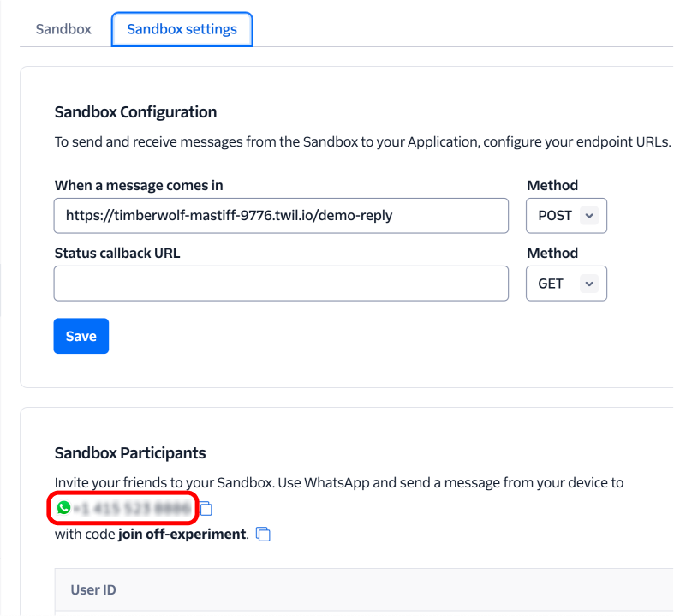Viewport: 674px width, 616px height.
Task: Click the WhatsApp logo icon
Action: tap(63, 508)
